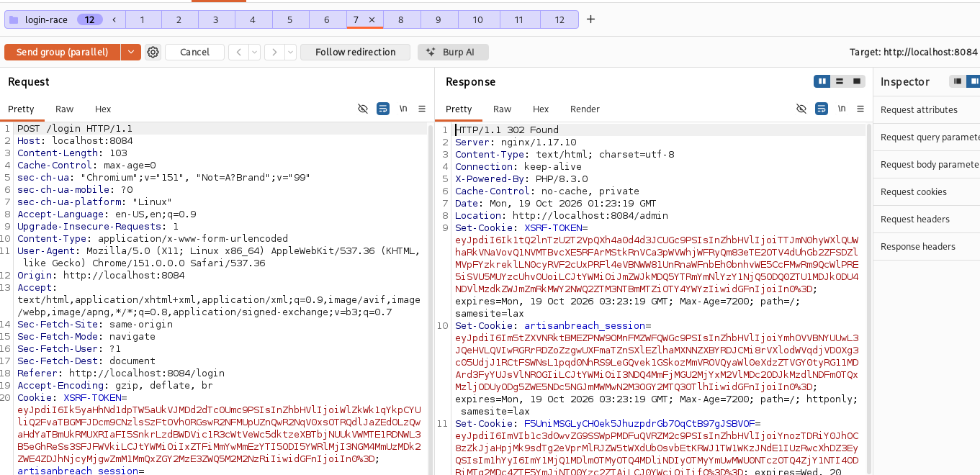This screenshot has width=980, height=475.
Task: Send group in parallel
Action: 63,52
